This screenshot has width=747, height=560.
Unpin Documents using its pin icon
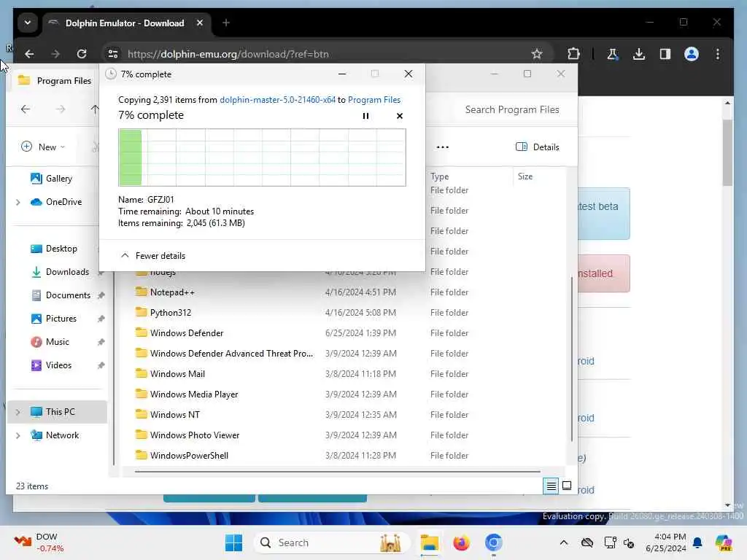tap(101, 295)
